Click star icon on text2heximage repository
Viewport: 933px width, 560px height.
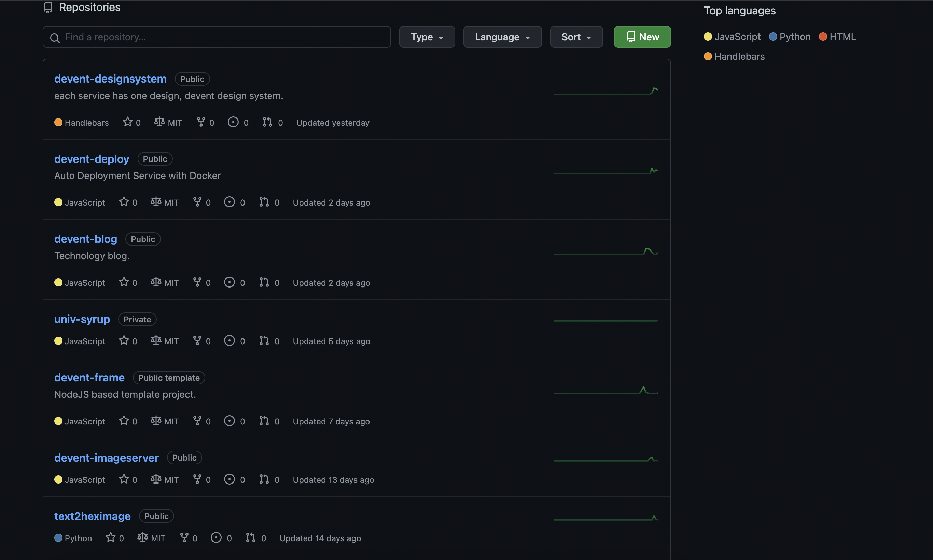click(x=111, y=537)
